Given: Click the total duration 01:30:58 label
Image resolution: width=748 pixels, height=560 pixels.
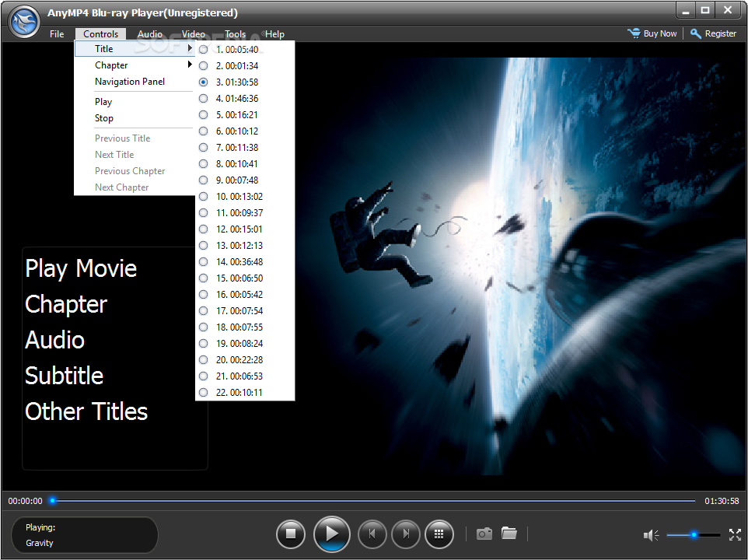Looking at the screenshot, I should 722,501.
